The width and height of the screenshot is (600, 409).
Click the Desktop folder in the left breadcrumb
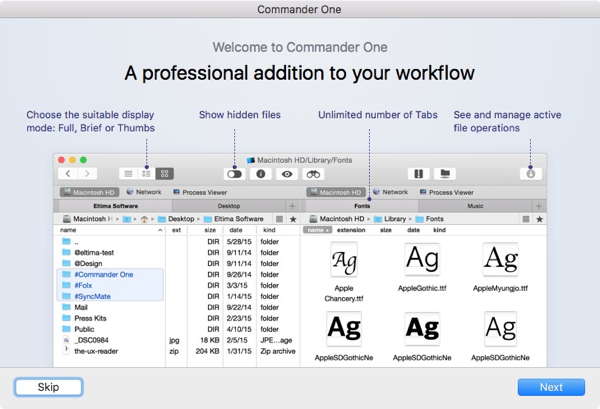[176, 219]
